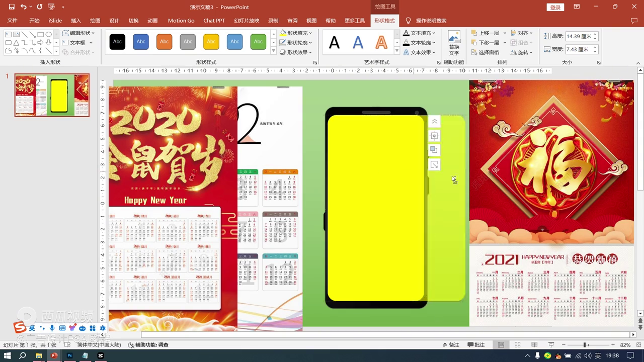Select the oval shape in shapes gallery
Screen dimensions: 644x362
[x=49, y=35]
